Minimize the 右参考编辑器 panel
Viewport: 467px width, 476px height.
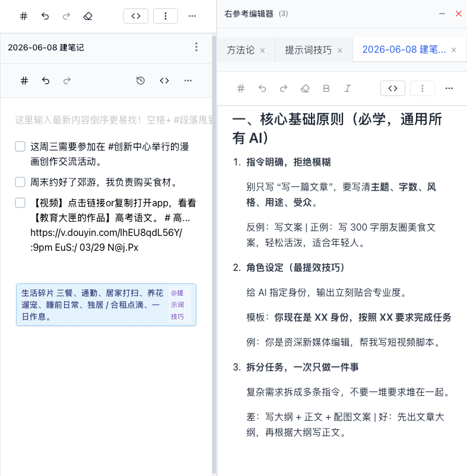442,14
